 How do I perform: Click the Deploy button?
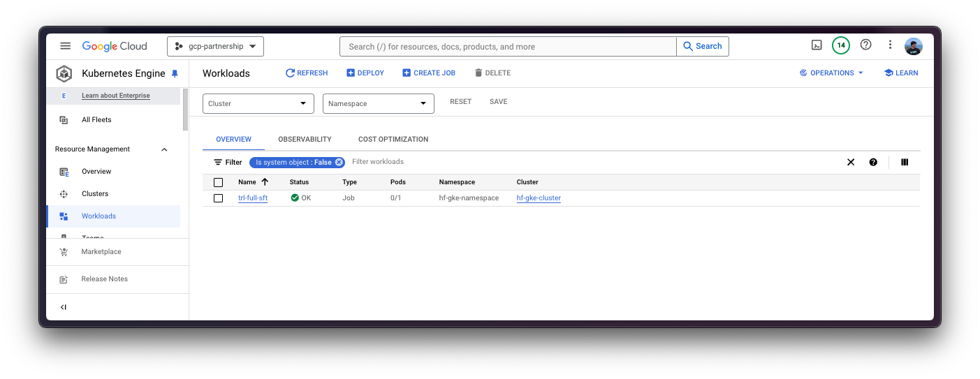point(365,73)
